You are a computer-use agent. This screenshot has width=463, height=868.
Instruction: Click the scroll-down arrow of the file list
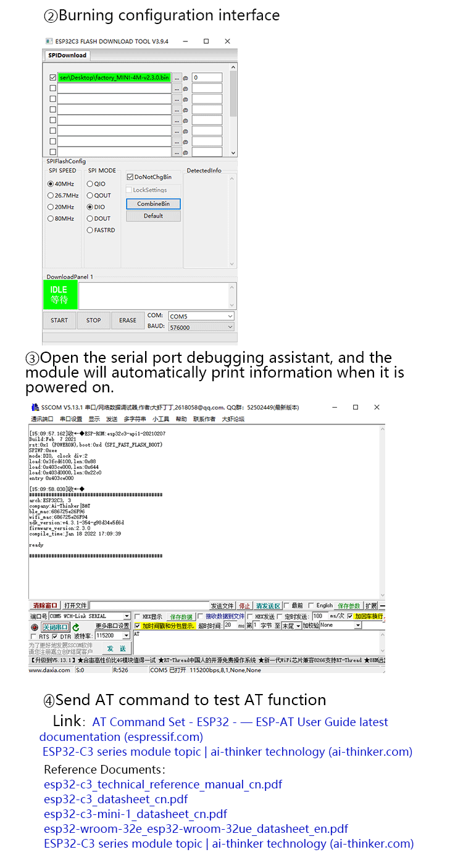pyautogui.click(x=233, y=152)
